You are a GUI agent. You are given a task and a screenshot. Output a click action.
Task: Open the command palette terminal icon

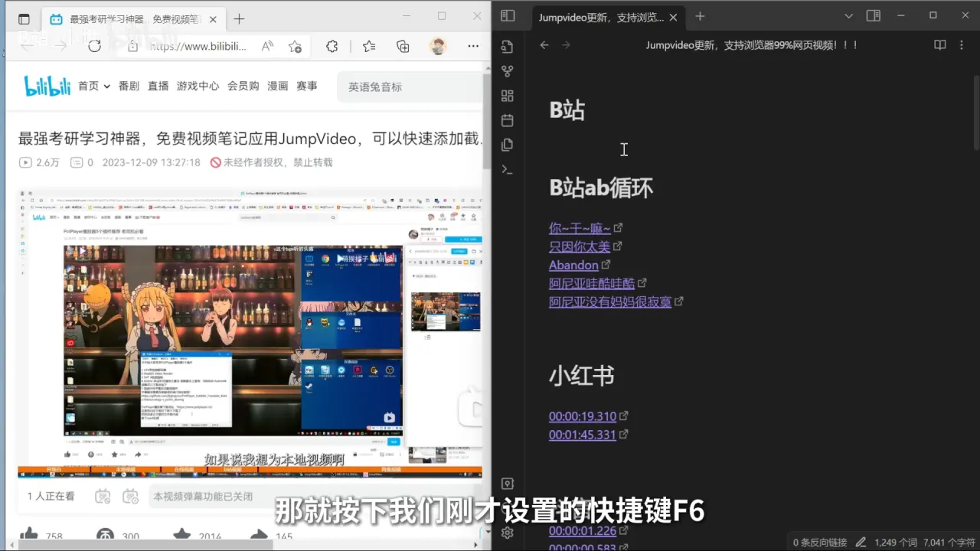coord(507,169)
